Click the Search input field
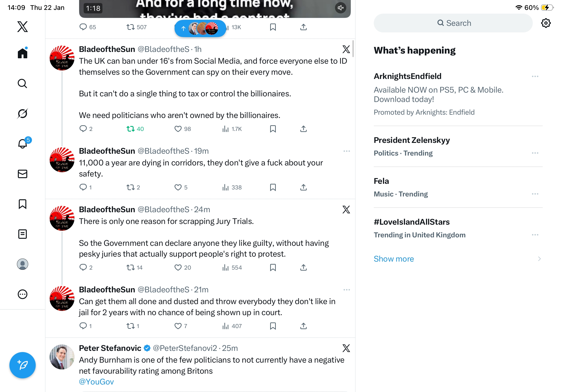Screen dimensions: 561x392 [453, 23]
